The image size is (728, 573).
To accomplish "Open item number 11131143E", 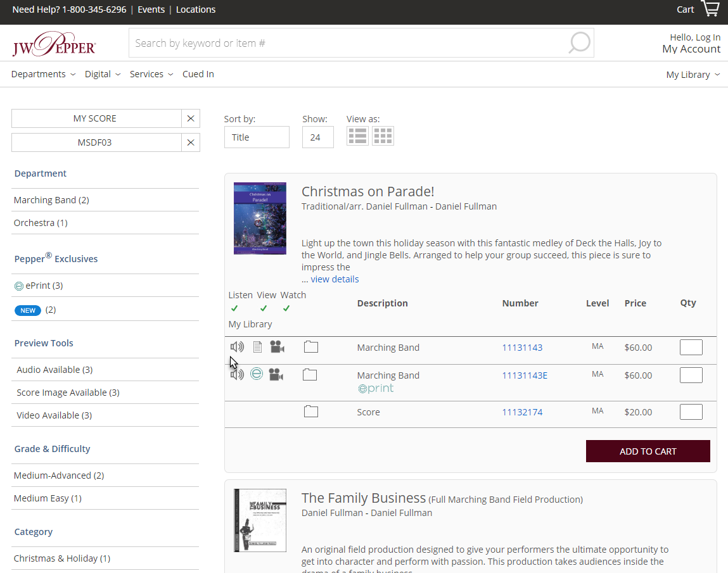I will pos(525,375).
